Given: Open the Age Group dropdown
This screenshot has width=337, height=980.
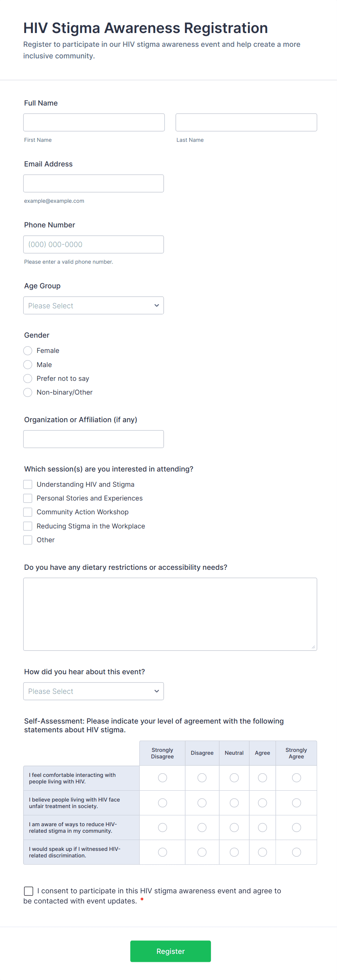Looking at the screenshot, I should click(93, 305).
